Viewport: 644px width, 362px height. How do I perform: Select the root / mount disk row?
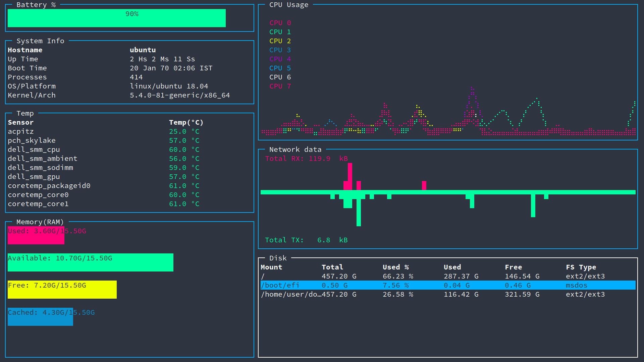point(448,276)
